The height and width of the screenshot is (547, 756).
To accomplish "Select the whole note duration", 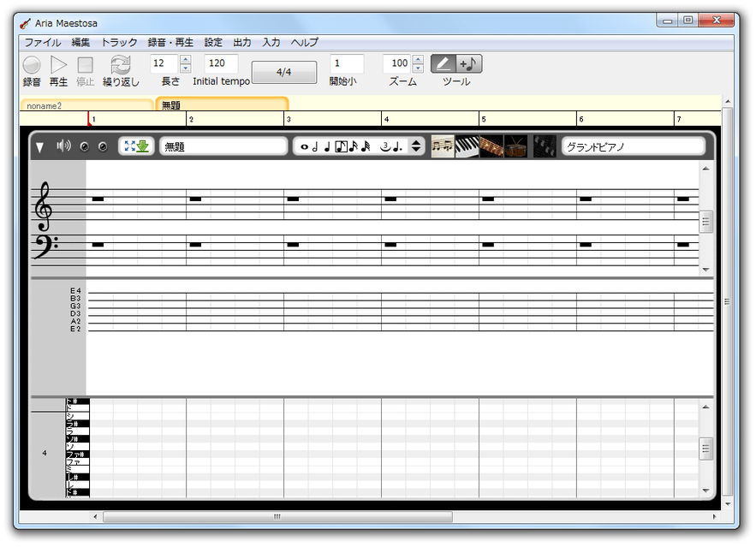I will (x=304, y=146).
